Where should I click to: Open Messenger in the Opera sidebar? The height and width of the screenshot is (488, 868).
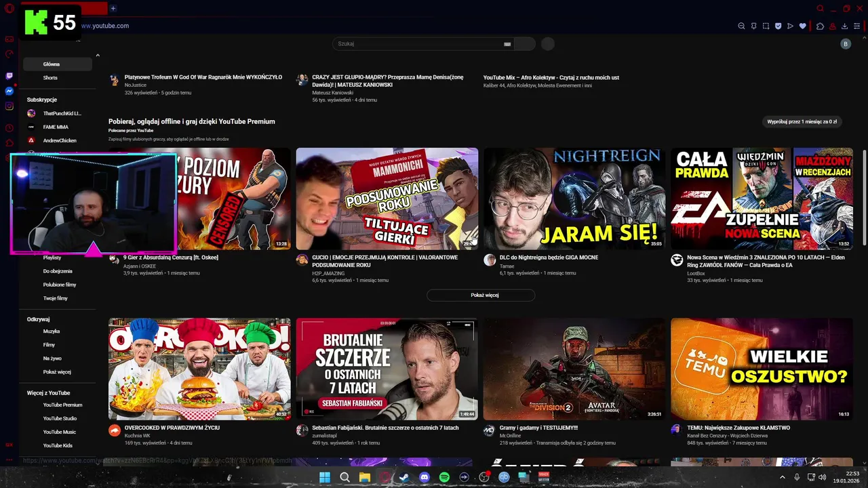(9, 91)
